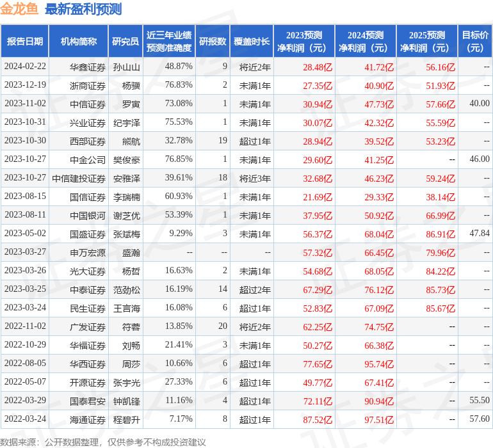
Task: Click the 76.85% accuracy value for 中金公司
Action: [178, 160]
